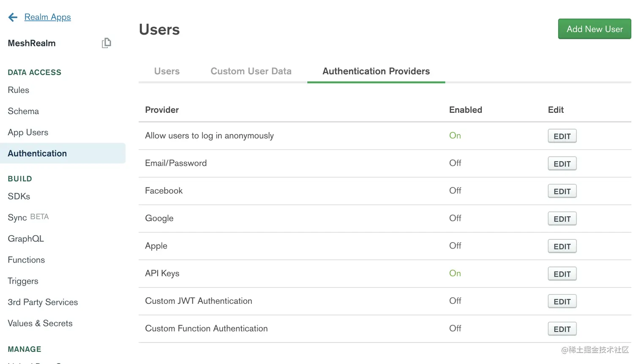This screenshot has width=639, height=364.
Task: Open Rules in the sidebar
Action: [x=19, y=90]
